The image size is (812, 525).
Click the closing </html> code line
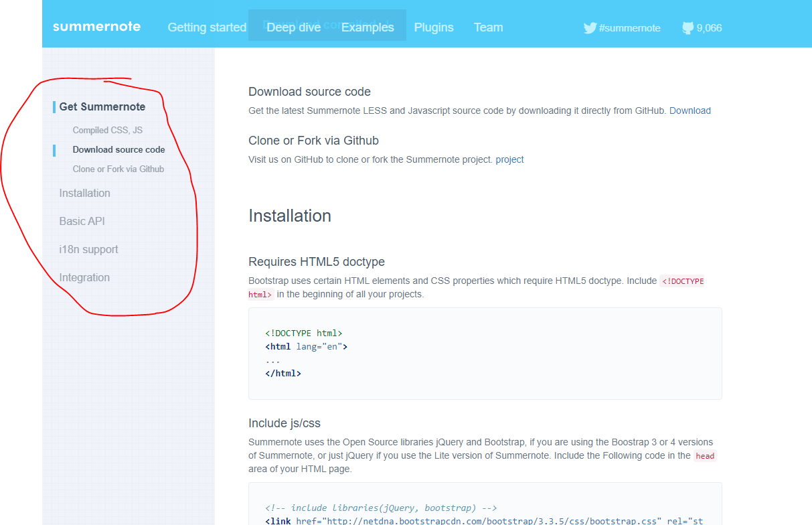point(283,374)
